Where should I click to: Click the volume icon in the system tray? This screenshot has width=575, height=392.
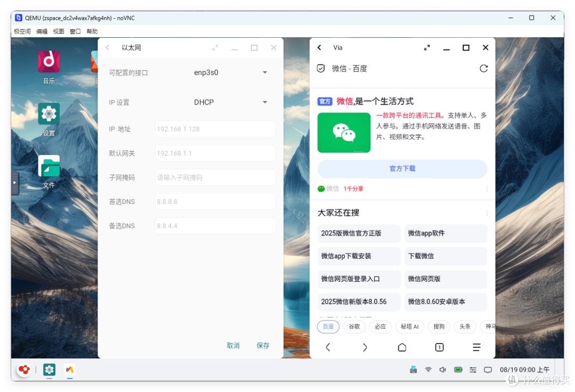[x=443, y=369]
